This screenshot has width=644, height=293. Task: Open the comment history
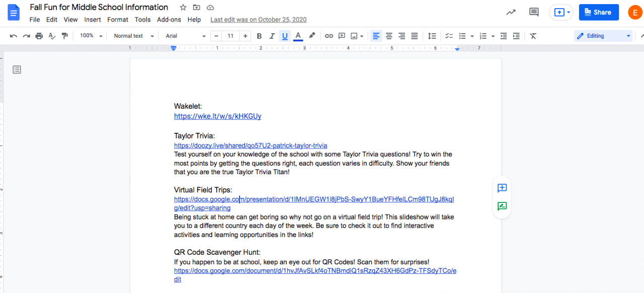pyautogui.click(x=534, y=12)
